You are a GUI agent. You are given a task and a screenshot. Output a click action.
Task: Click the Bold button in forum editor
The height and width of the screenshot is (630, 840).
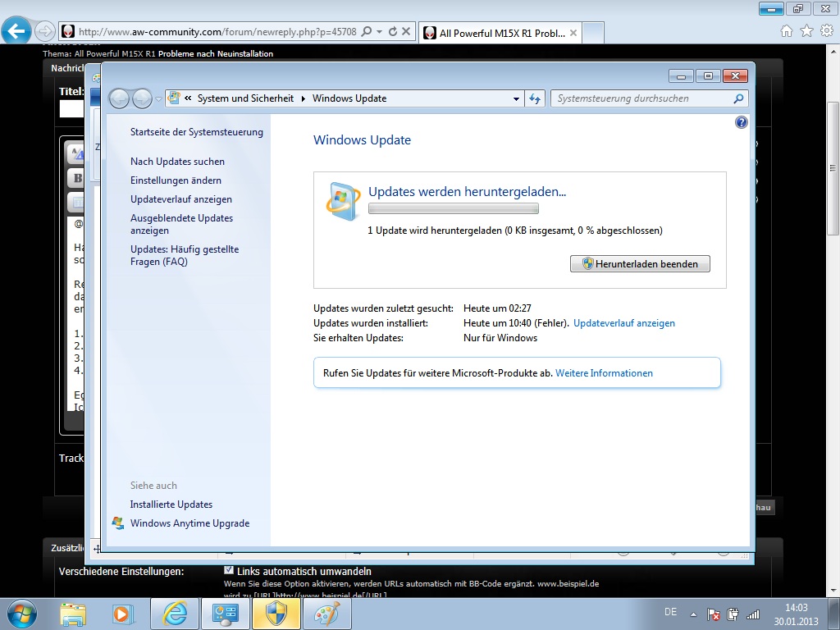(78, 178)
